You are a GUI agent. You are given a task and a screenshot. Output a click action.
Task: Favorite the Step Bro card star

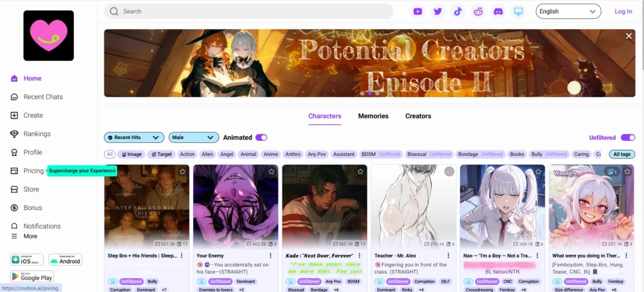pos(182,172)
